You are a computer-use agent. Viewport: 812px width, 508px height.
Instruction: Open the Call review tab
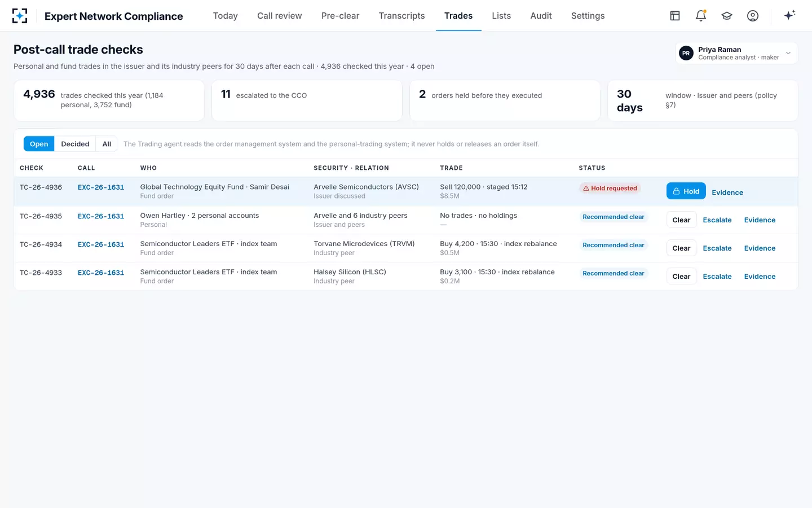[x=280, y=16]
